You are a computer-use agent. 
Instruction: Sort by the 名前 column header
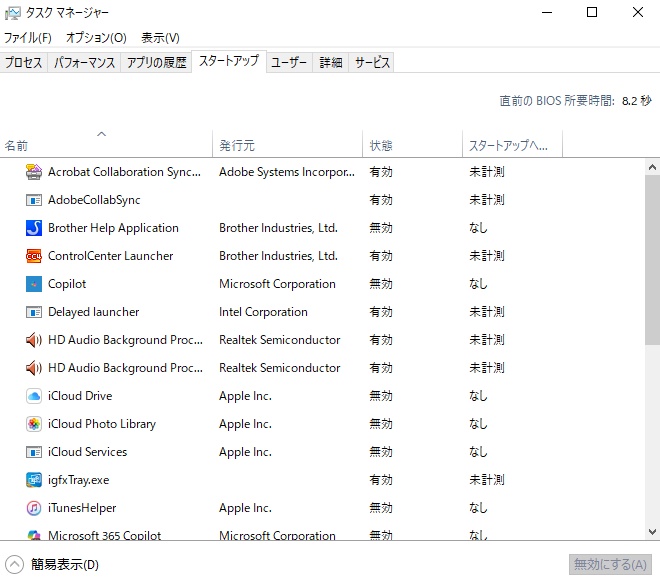point(106,145)
